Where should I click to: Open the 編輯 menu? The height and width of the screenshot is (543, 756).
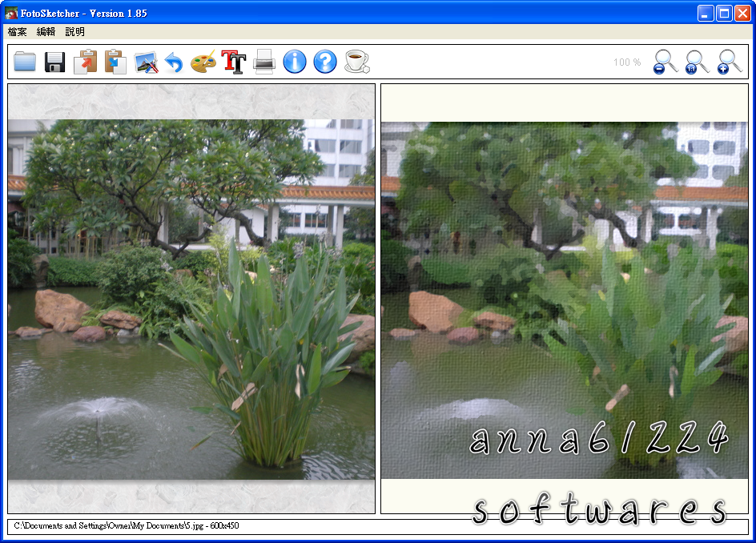click(46, 32)
